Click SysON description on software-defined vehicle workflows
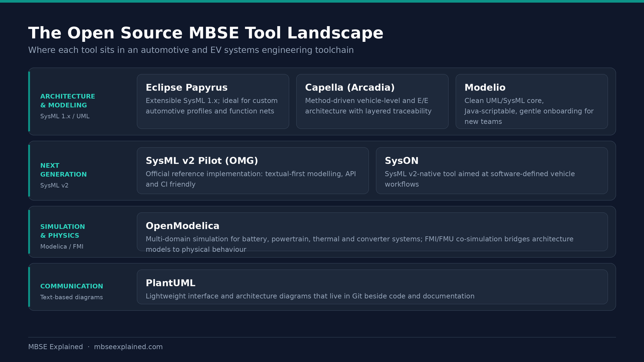 (x=480, y=179)
